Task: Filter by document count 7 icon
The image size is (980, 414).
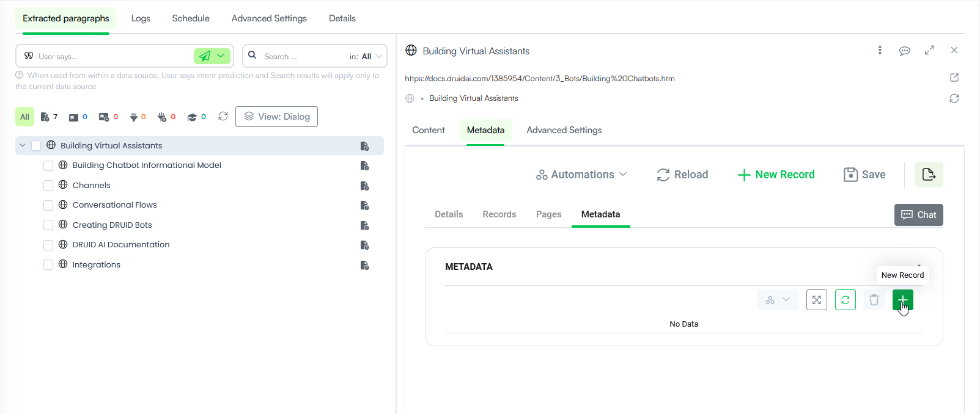Action: click(x=49, y=117)
